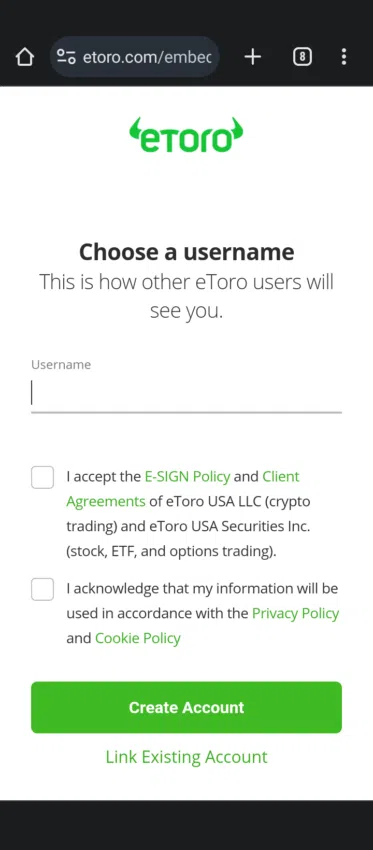Select Link Existing Account
The height and width of the screenshot is (850, 373).
[186, 757]
